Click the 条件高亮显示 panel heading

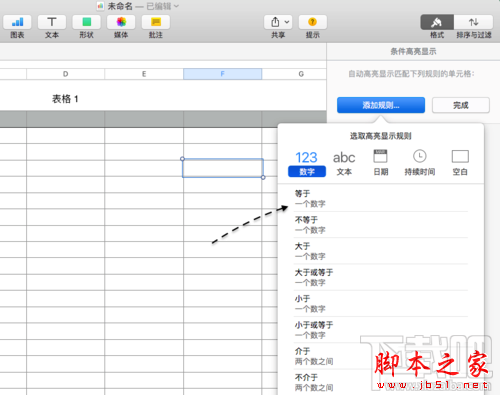413,51
